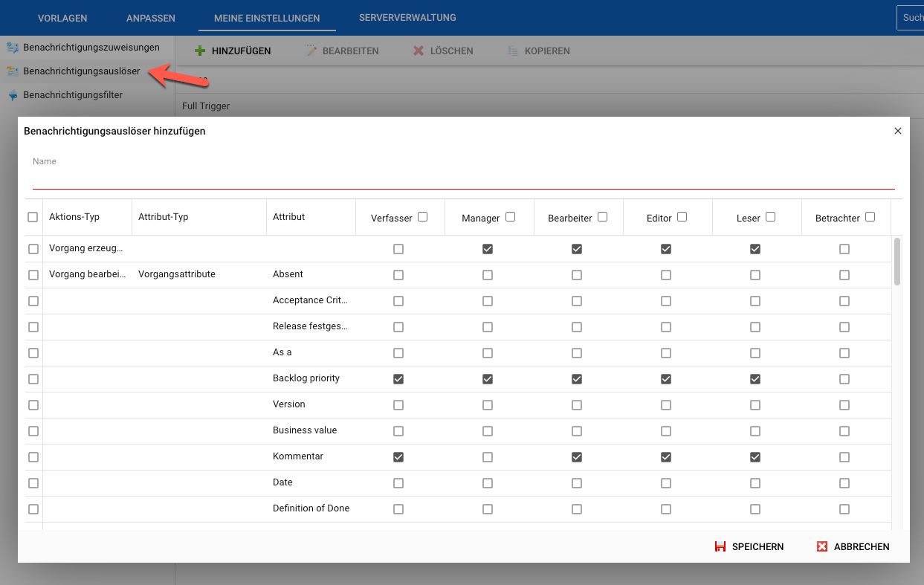Uncheck Manager for Vorgang erzeugt row
The height and width of the screenshot is (585, 924).
488,249
